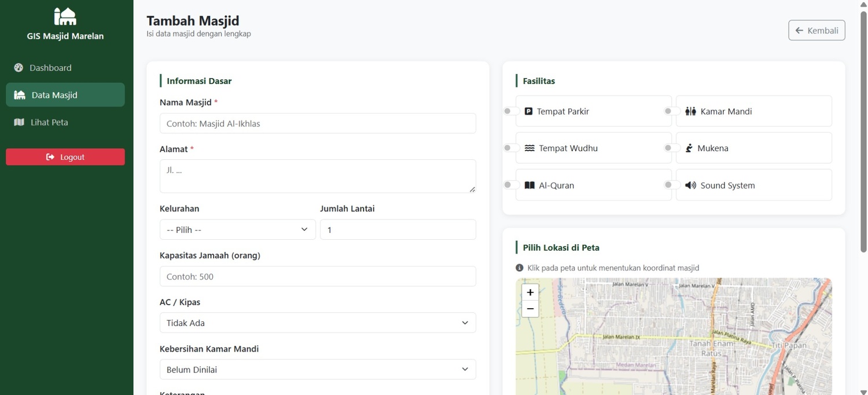The width and height of the screenshot is (868, 395).
Task: Click the Data Masjid mosque icon
Action: click(x=20, y=95)
